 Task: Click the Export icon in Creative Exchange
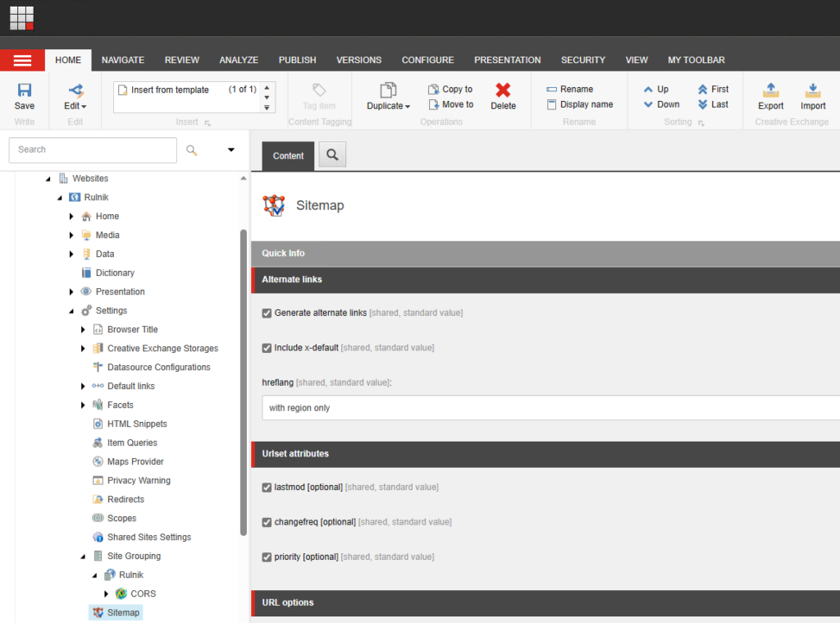pos(770,90)
